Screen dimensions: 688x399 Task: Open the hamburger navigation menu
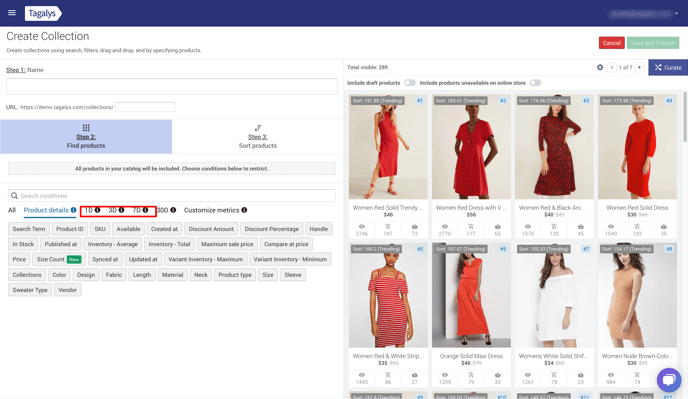coord(12,13)
